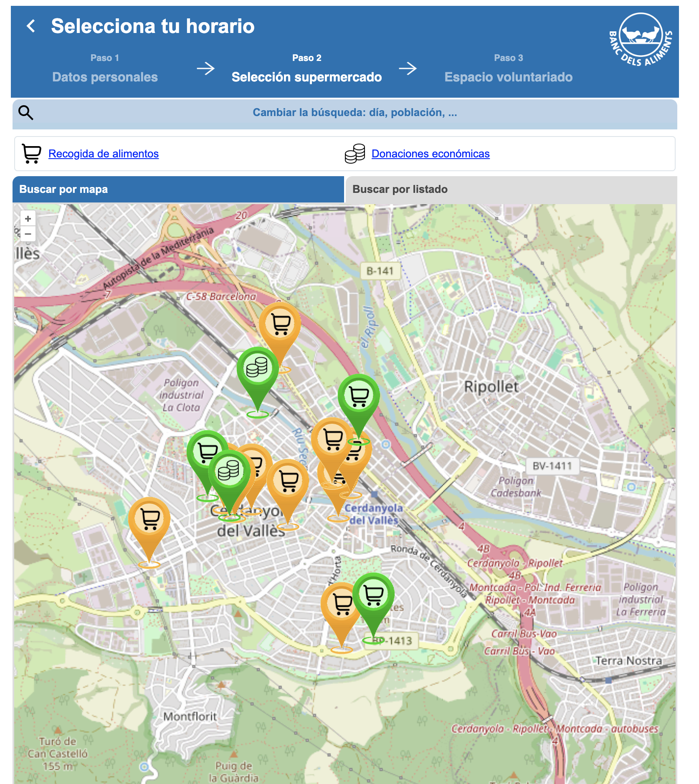Click the B-141 road label
Screen dimensions: 699x784
pos(380,271)
